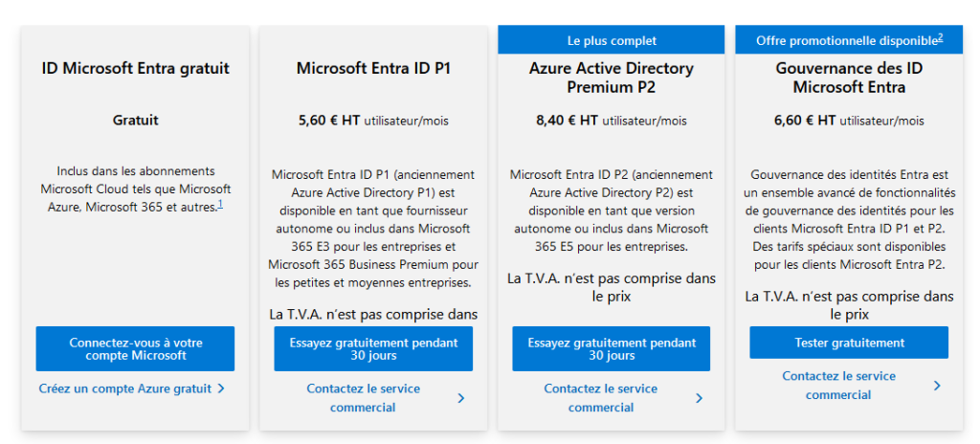The height and width of the screenshot is (444, 980).
Task: Contact sales link under Premium P2
Action: [x=601, y=398]
